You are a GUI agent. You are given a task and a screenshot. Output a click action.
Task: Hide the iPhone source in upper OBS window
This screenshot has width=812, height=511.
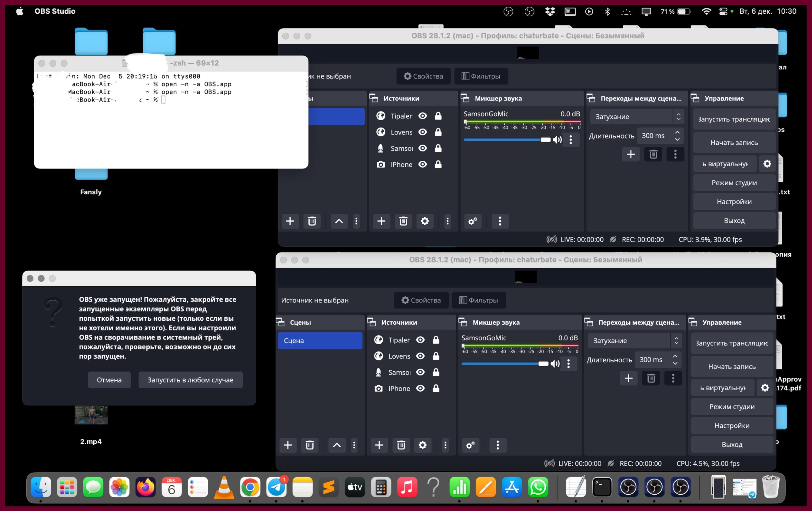click(x=423, y=164)
